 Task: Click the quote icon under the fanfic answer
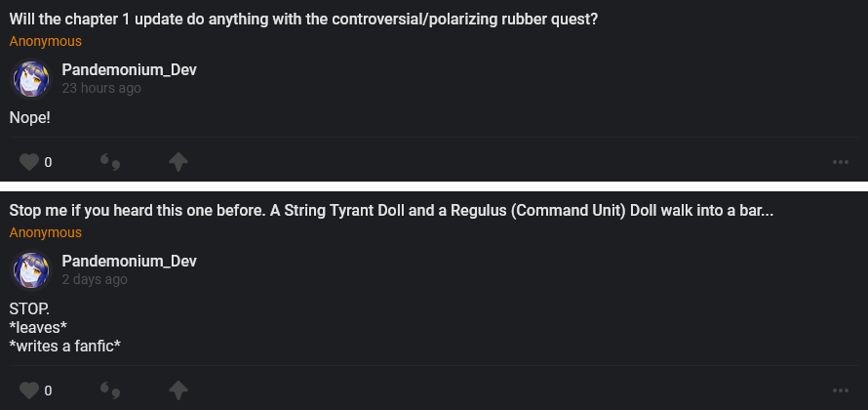pyautogui.click(x=110, y=390)
